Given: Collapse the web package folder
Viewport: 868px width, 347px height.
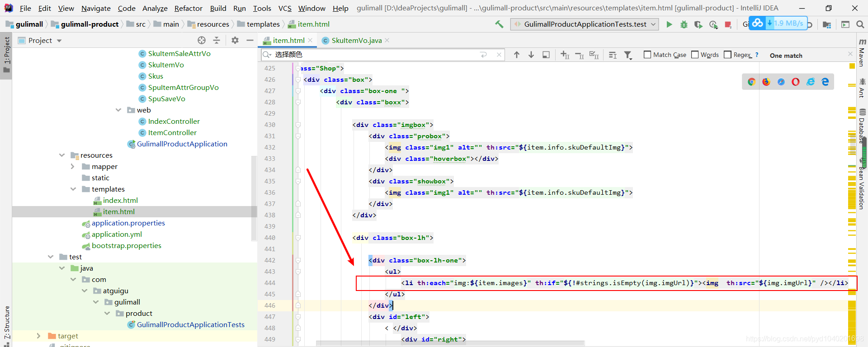Looking at the screenshot, I should [x=118, y=110].
